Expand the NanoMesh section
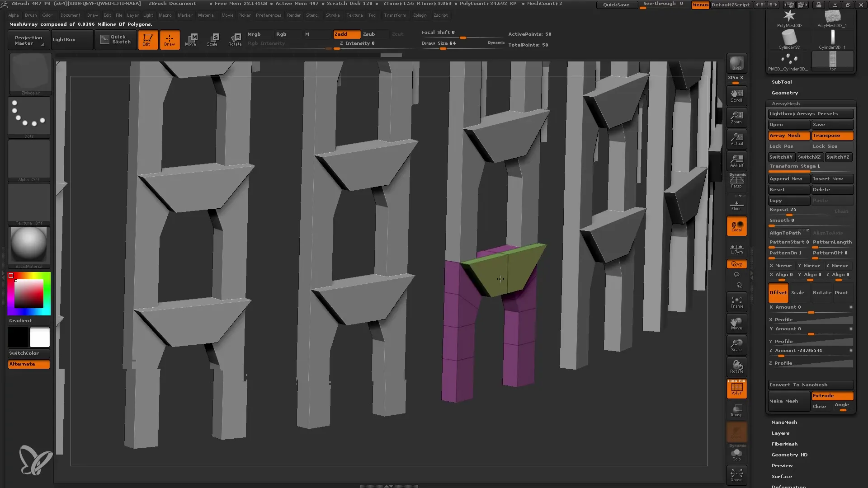868x488 pixels. pyautogui.click(x=784, y=422)
